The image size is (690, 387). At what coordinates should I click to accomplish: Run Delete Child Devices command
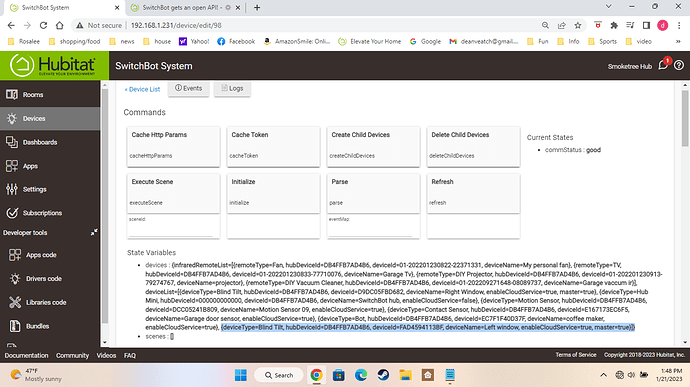[473, 147]
